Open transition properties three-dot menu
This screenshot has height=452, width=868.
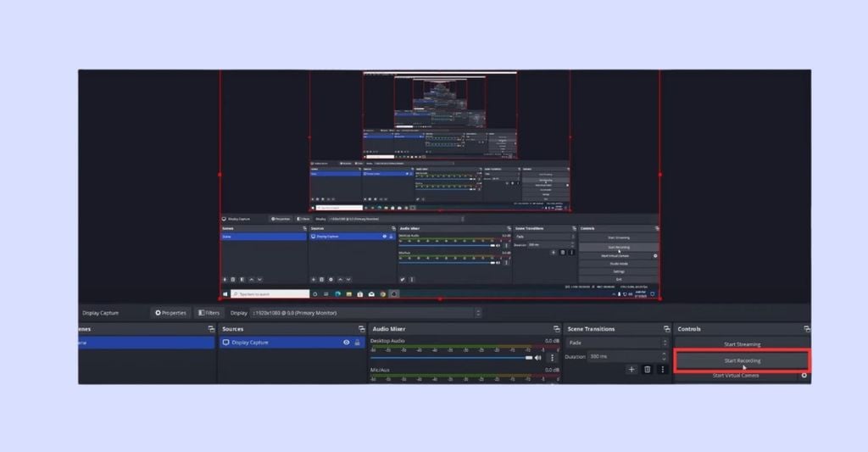pyautogui.click(x=662, y=370)
